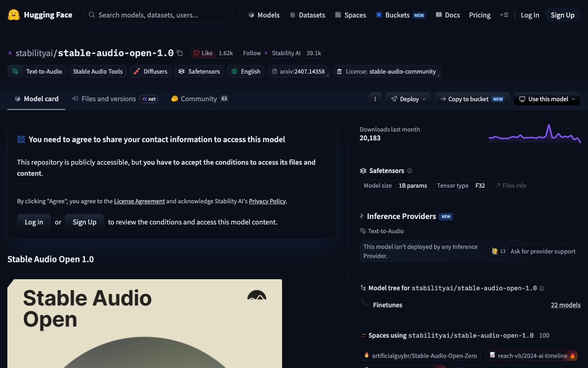588x368 pixels.
Task: Click Text-to-Audio under Inference Providers
Action: [382, 231]
